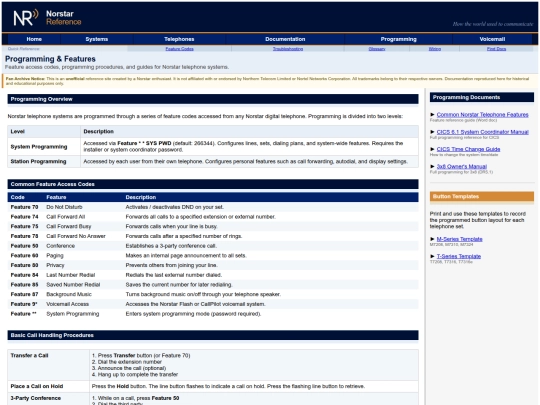Click the Programming Documents sidebar header

(482, 97)
